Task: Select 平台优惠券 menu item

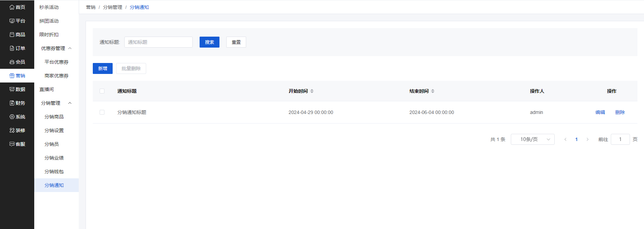Action: (x=56, y=62)
